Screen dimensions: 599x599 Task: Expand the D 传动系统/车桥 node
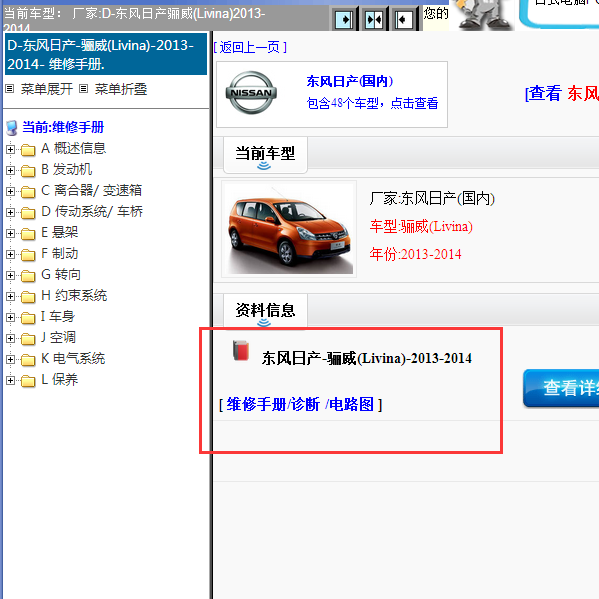[x=10, y=212]
